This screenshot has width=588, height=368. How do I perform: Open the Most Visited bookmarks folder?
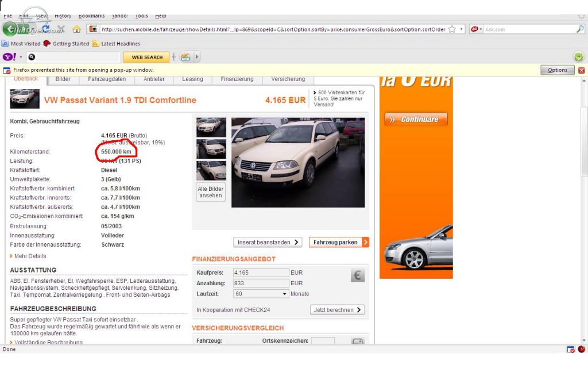point(21,44)
